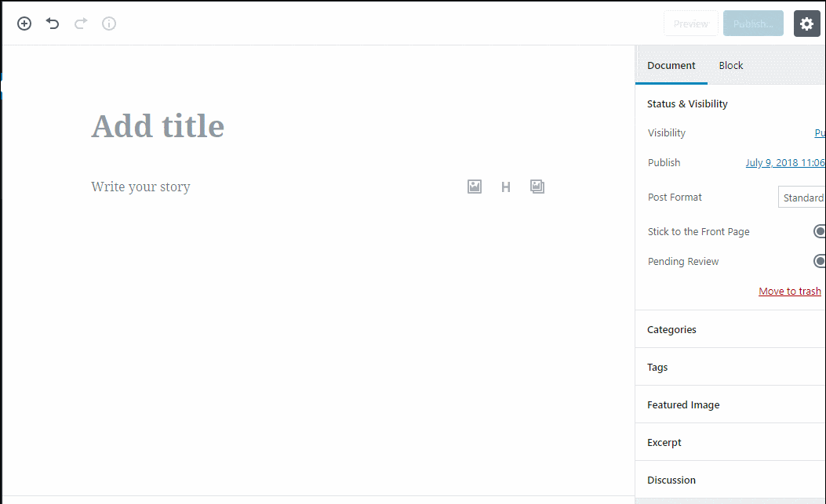Open the Add block inserter
826x504 pixels.
point(24,24)
